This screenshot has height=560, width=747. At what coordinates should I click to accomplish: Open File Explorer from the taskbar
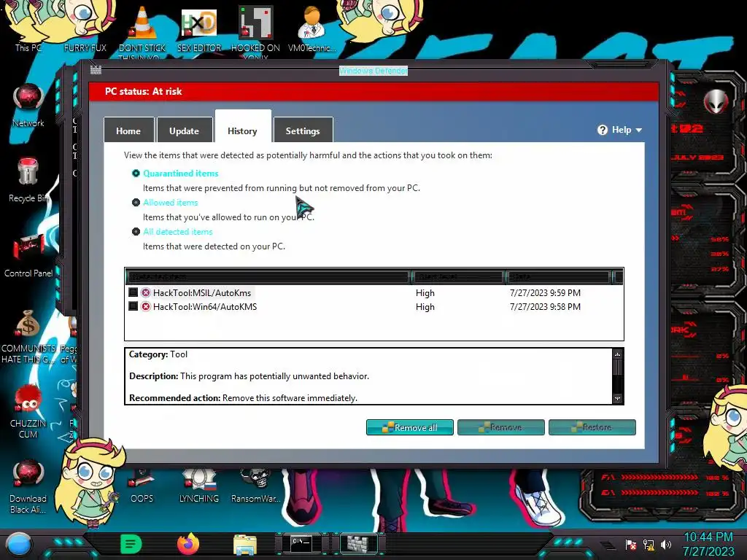click(x=245, y=545)
